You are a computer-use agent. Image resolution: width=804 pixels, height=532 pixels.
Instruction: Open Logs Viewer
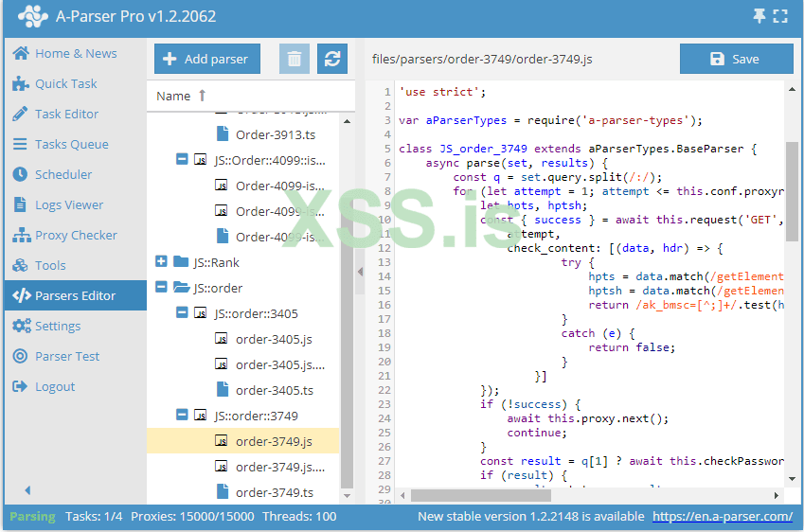coord(76,204)
